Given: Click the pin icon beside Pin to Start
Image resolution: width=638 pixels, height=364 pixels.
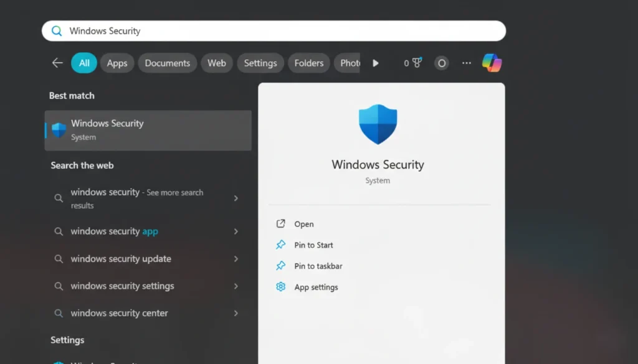Looking at the screenshot, I should click(281, 245).
